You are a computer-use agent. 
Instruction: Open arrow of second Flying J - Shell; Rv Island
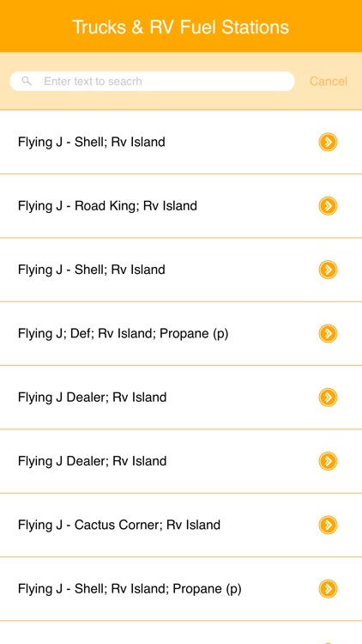coord(328,270)
